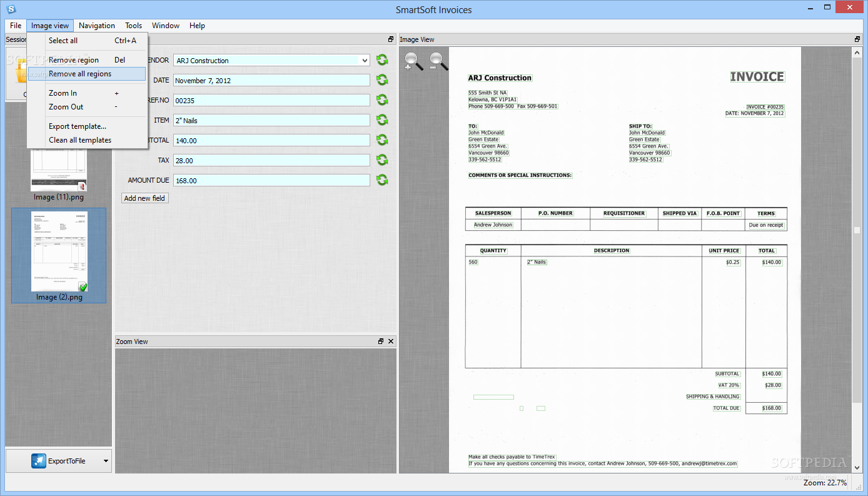Click the $28.00 VAT amount region

pyautogui.click(x=773, y=385)
